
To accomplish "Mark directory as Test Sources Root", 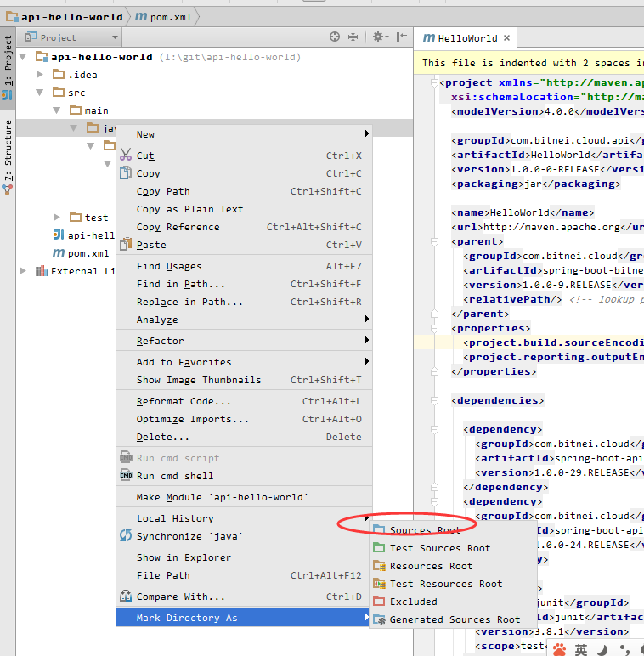I will [454, 548].
